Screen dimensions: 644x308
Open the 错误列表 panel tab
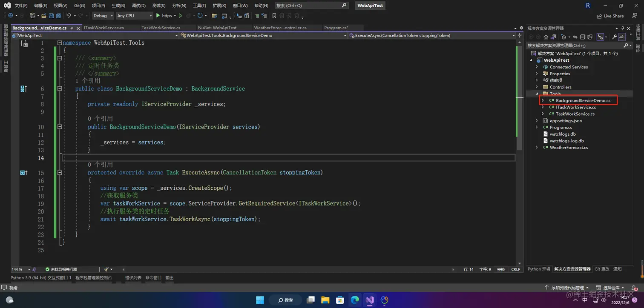point(133,277)
